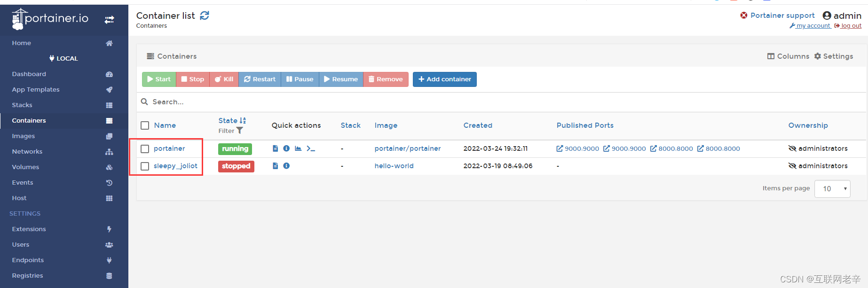868x288 pixels.
Task: Click the Extensions bolt icon
Action: [109, 229]
